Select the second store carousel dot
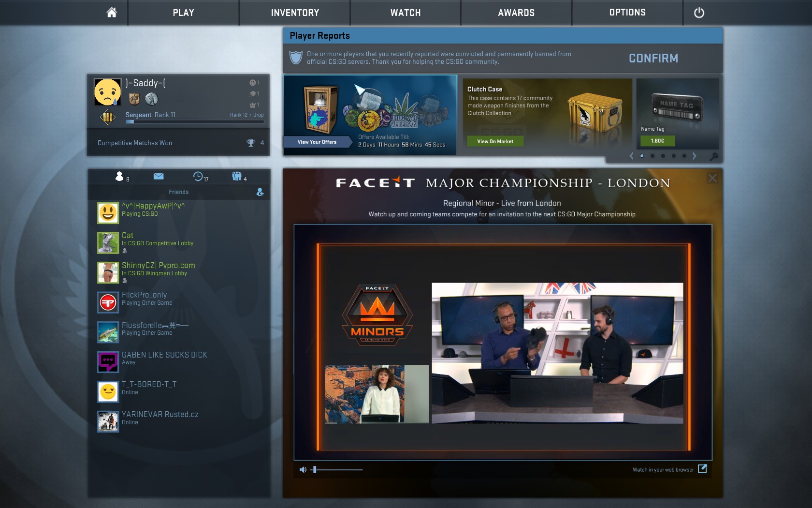Image resolution: width=812 pixels, height=508 pixels. [652, 156]
